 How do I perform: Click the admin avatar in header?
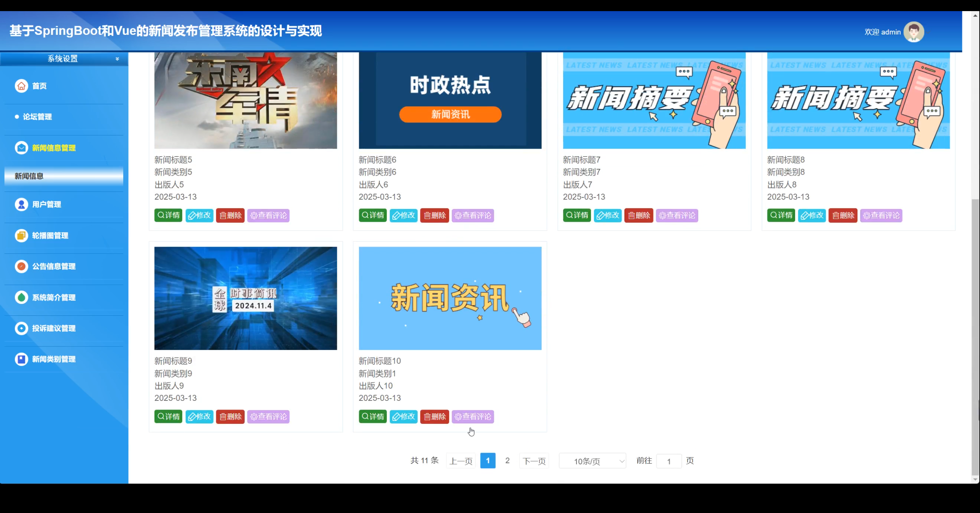coord(914,32)
